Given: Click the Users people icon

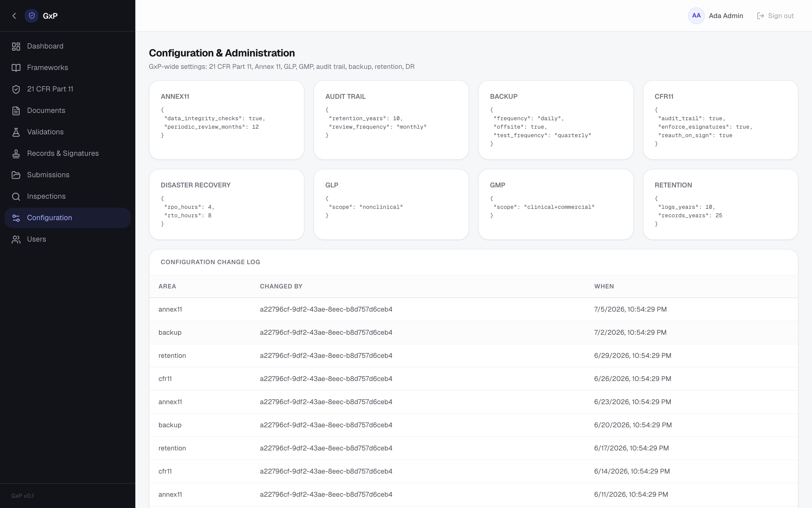Looking at the screenshot, I should (x=16, y=239).
